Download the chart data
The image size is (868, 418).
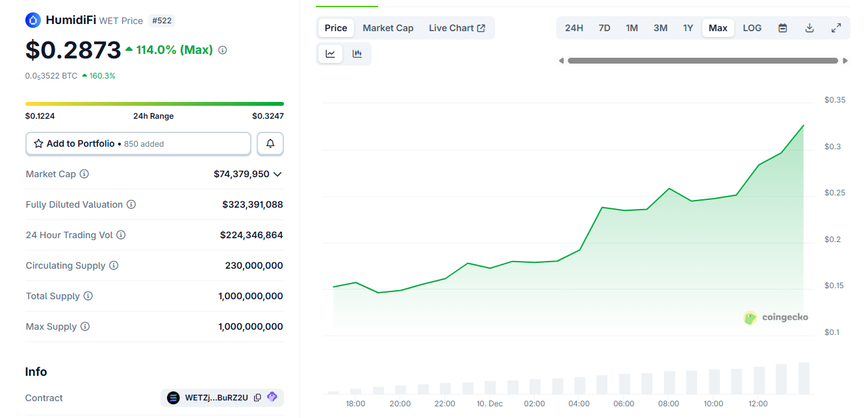pos(809,28)
